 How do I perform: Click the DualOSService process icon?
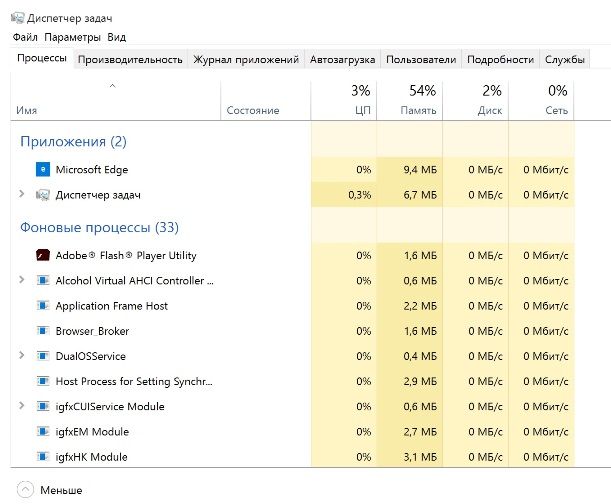point(43,356)
